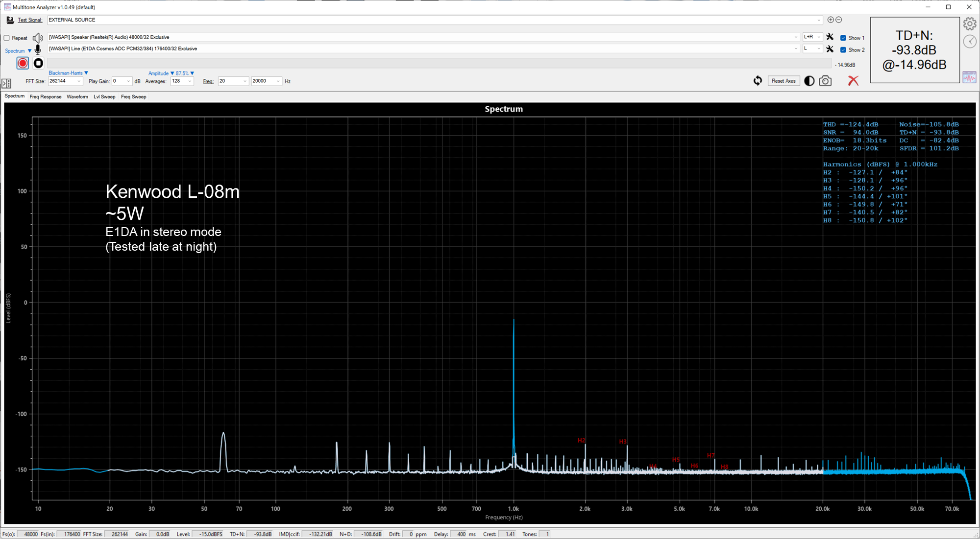Open the Averages 128 dropdown
Screen dimensions: 980x539
tap(182, 81)
